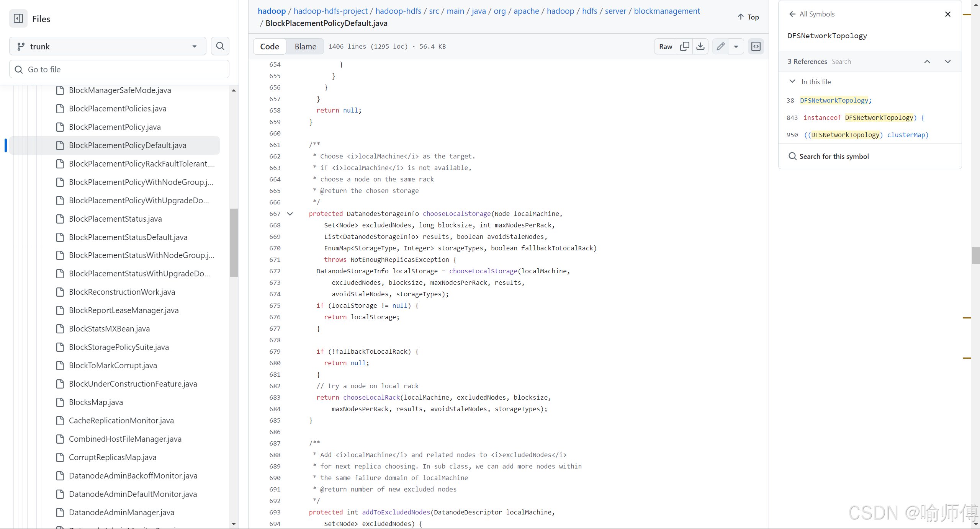Click file tree scroll up arrow
This screenshot has width=980, height=529.
(234, 90)
